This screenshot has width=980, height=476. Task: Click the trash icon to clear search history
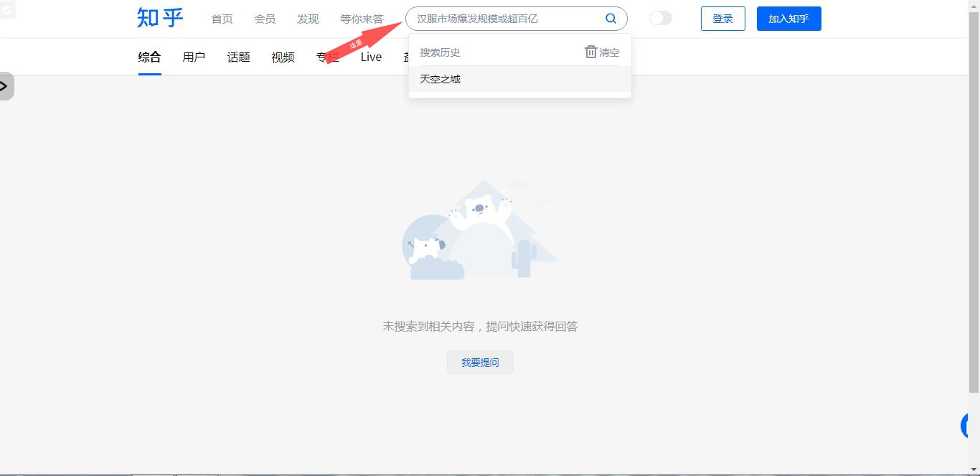[x=590, y=52]
